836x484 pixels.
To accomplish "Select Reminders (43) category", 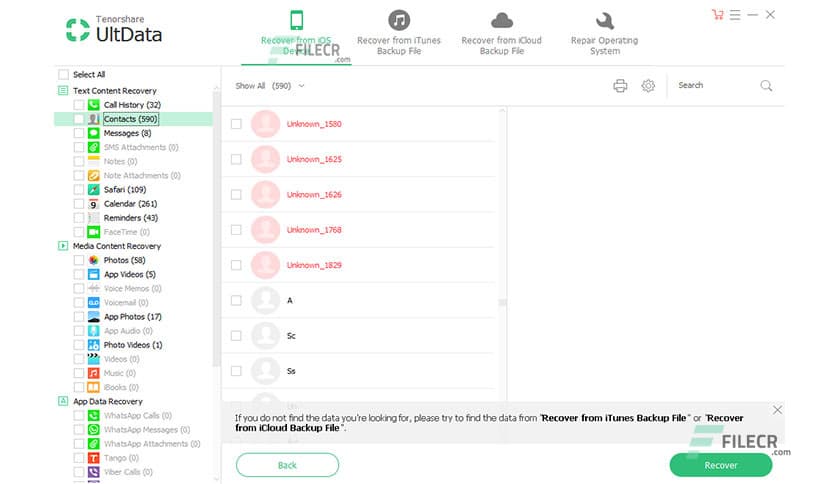I will tap(131, 218).
